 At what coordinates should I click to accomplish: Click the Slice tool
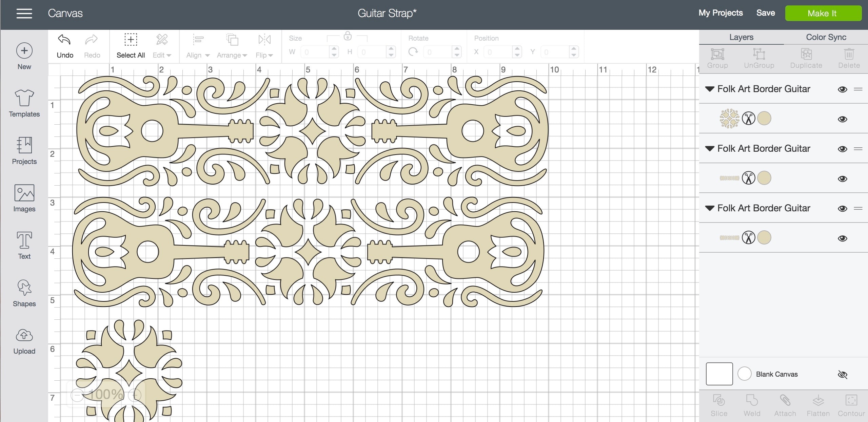[x=719, y=405]
